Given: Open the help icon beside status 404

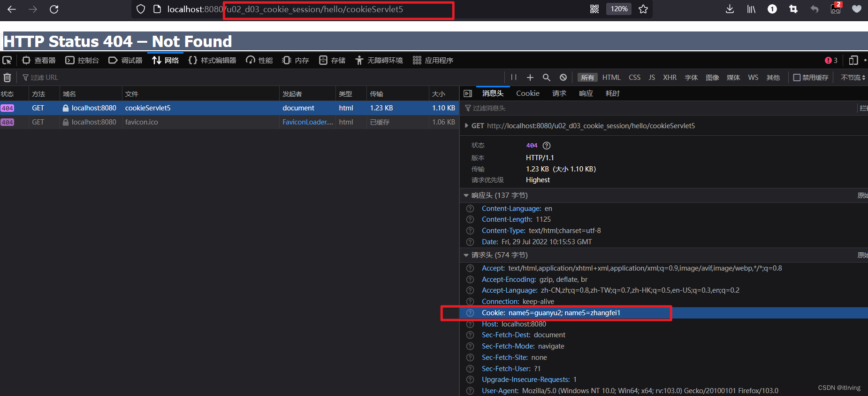Looking at the screenshot, I should pos(547,146).
